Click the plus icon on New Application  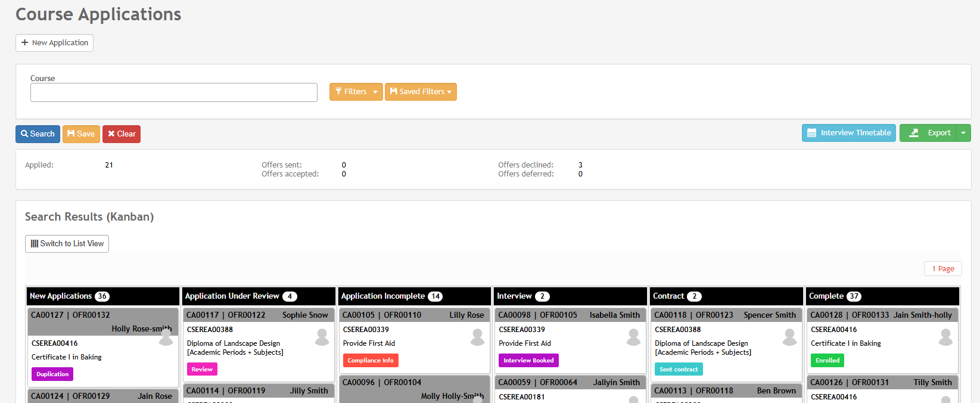[x=24, y=43]
